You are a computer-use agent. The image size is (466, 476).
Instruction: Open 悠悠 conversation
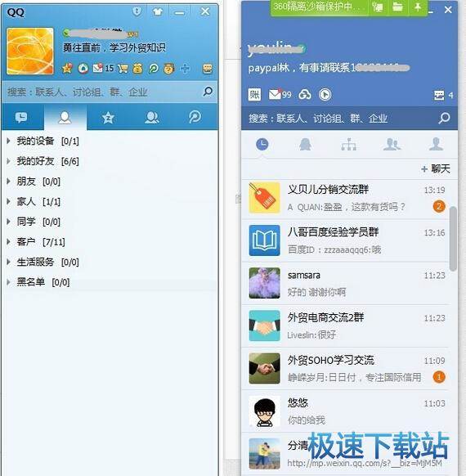click(x=346, y=411)
